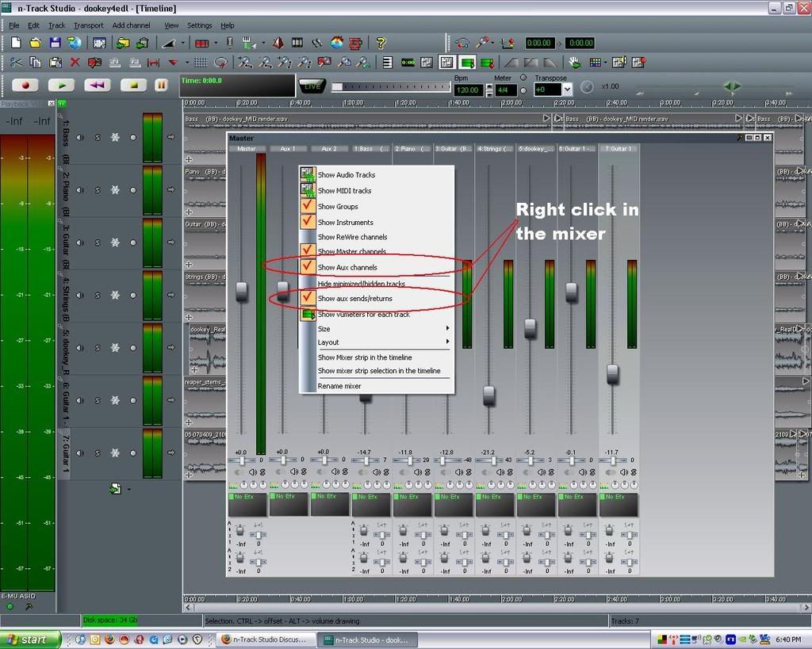Delete the selection with the red X icon
The image size is (812, 649).
tap(75, 63)
